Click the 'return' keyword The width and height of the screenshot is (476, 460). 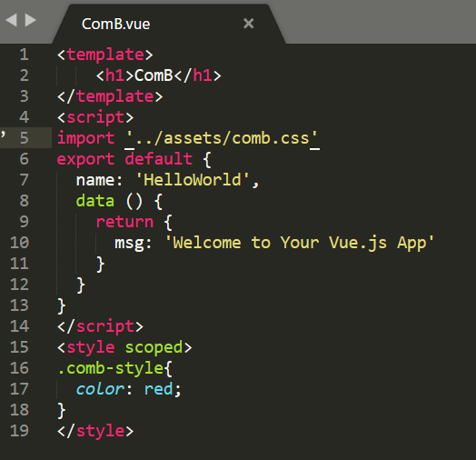[124, 222]
